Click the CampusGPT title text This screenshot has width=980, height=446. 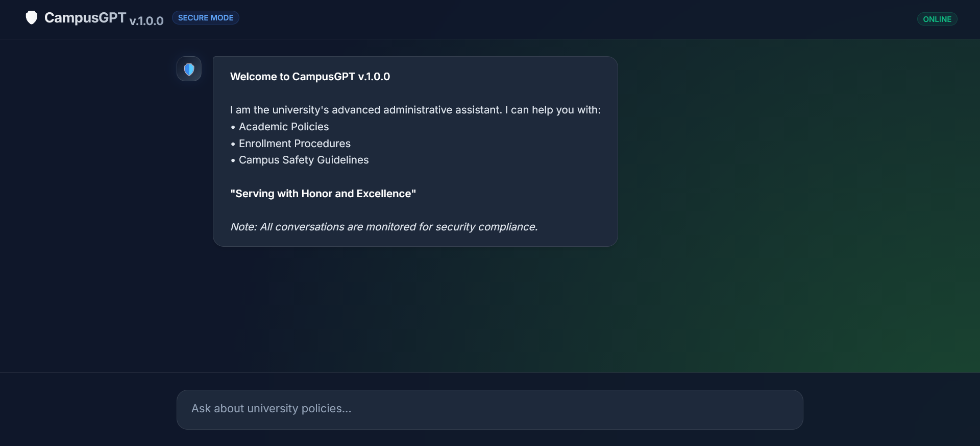click(x=85, y=18)
